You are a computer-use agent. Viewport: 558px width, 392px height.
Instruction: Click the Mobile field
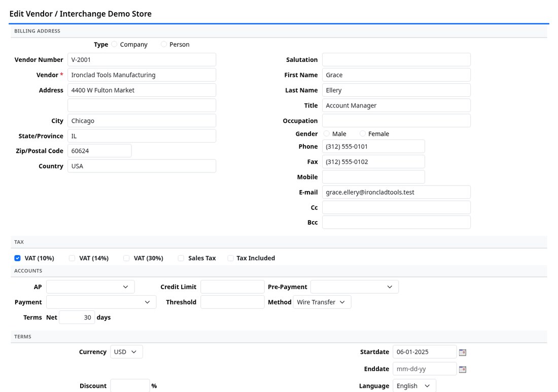(x=373, y=177)
